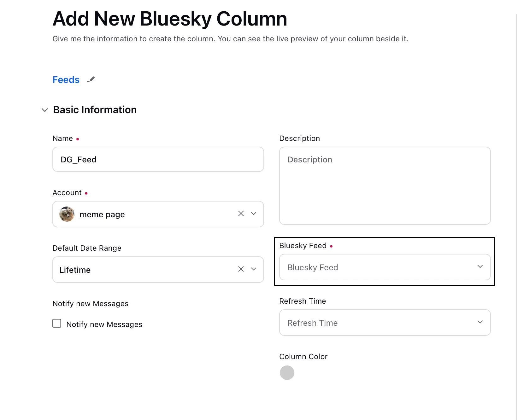
Task: Select the Feeds link
Action: point(66,79)
